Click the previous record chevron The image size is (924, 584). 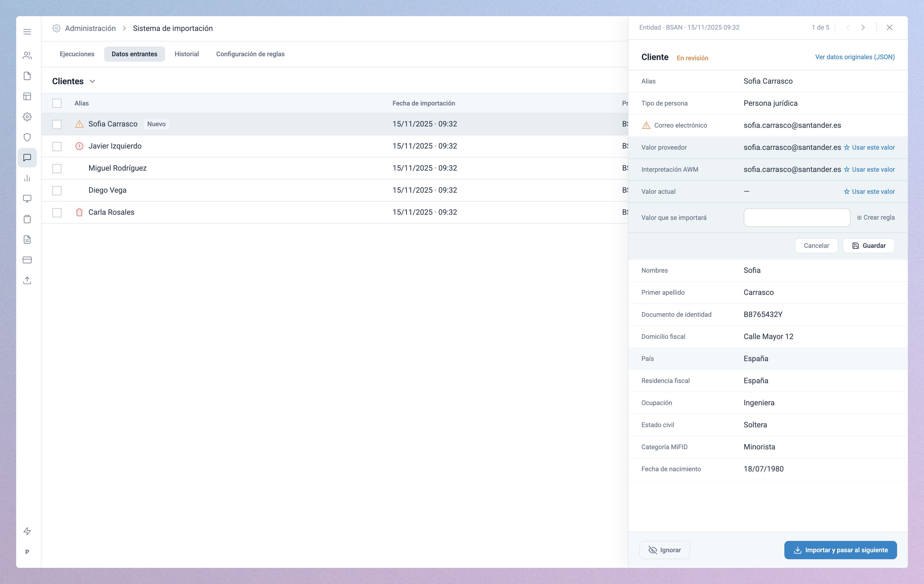848,27
